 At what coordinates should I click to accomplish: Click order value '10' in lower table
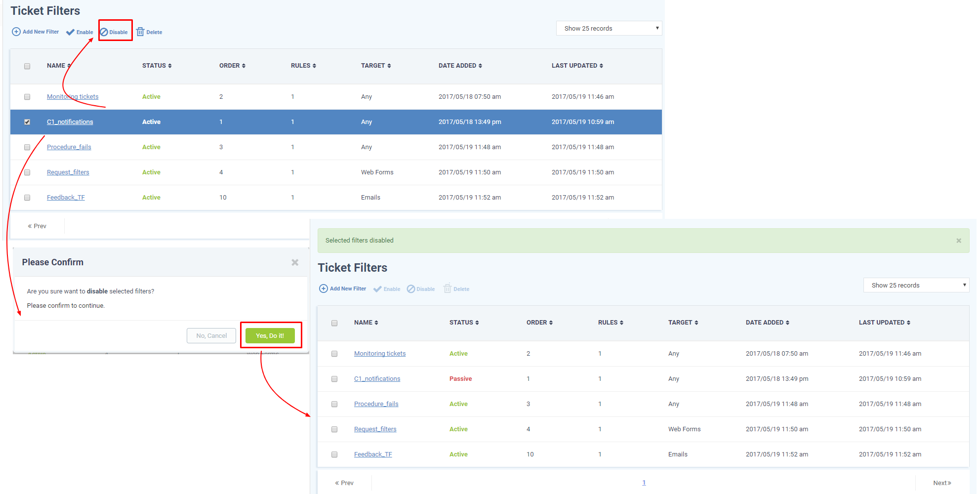(x=530, y=454)
